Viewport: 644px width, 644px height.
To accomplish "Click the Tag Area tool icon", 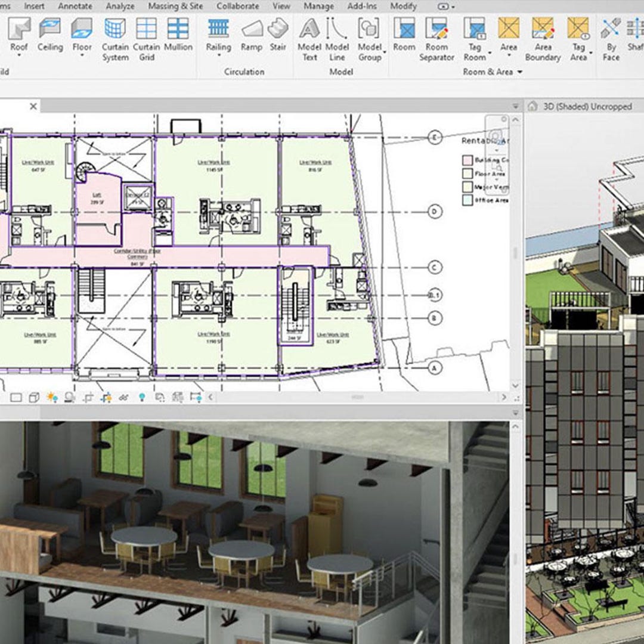I will click(578, 28).
